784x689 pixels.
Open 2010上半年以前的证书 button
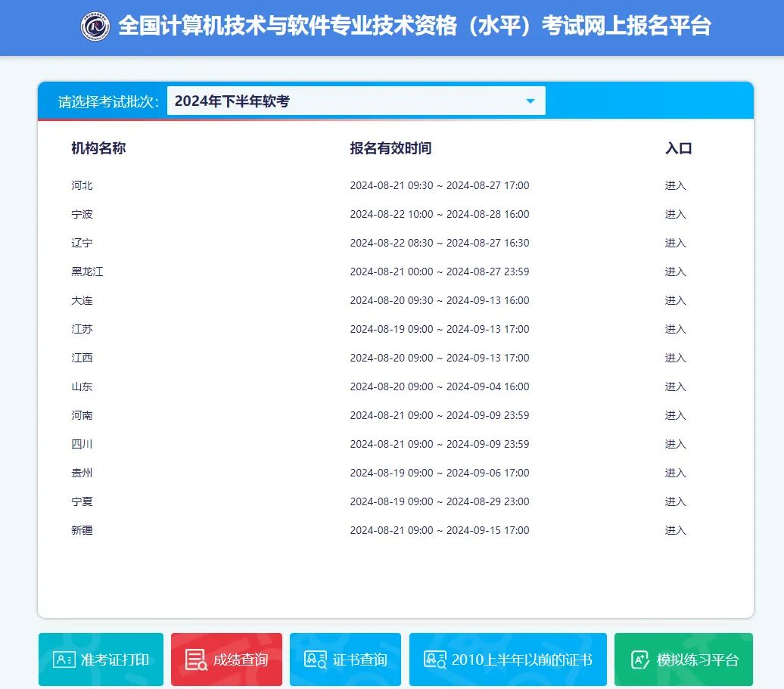[x=508, y=660]
